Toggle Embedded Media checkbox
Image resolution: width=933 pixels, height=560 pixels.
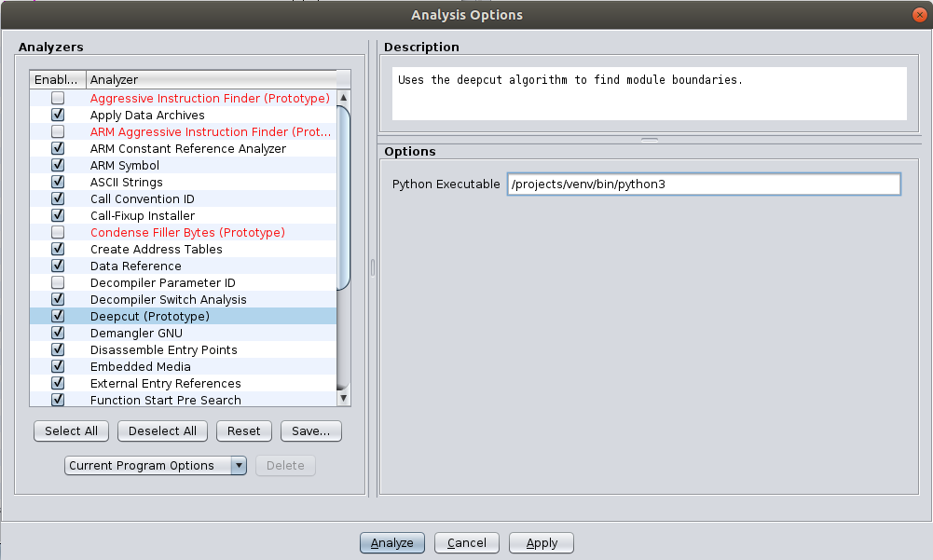pyautogui.click(x=58, y=366)
